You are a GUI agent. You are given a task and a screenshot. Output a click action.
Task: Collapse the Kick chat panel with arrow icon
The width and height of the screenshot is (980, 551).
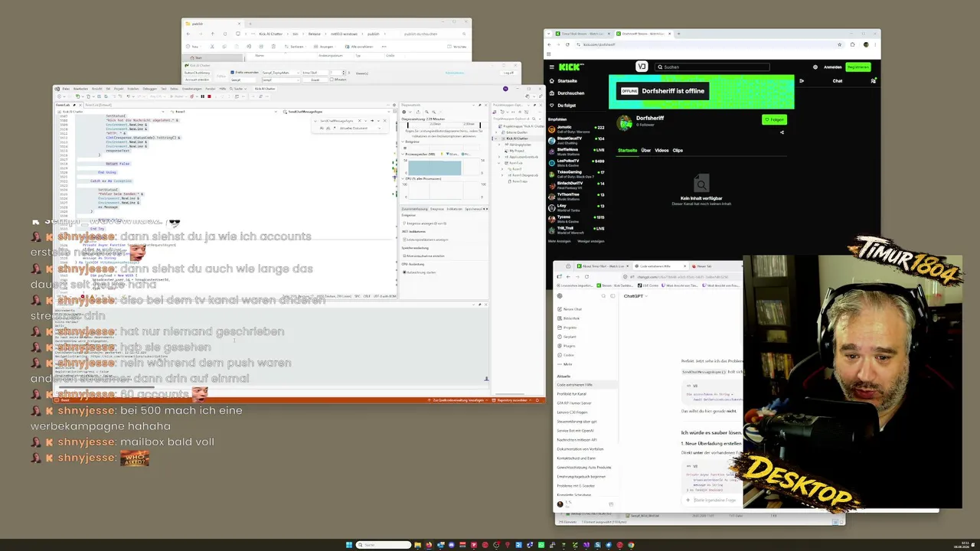tap(802, 80)
